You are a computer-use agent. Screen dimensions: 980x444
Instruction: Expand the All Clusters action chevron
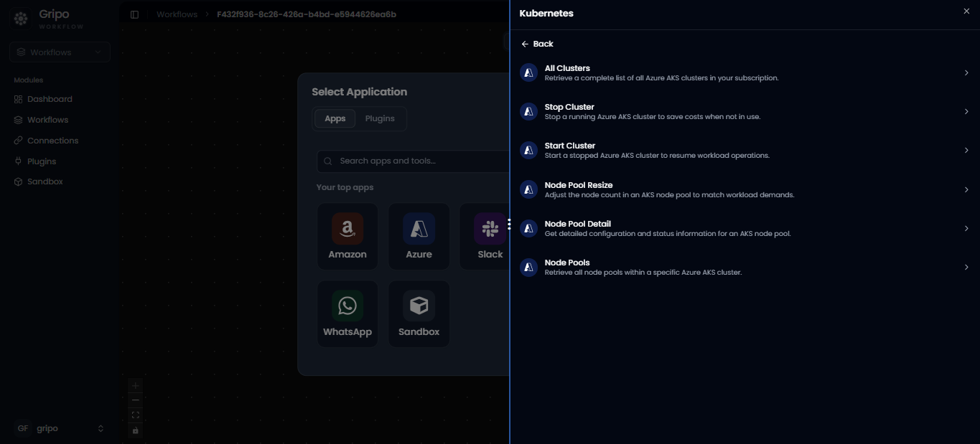966,72
